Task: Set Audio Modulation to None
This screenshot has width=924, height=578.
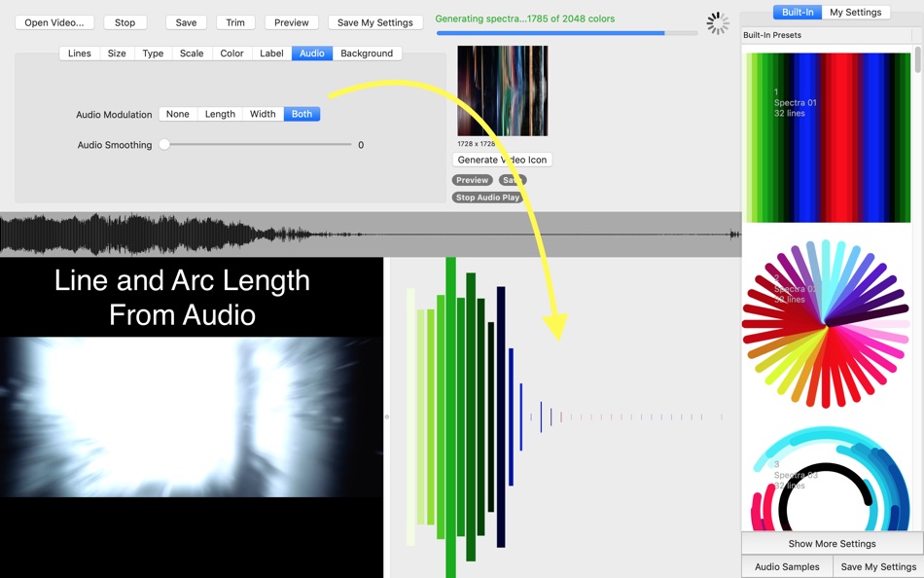Action: (178, 114)
